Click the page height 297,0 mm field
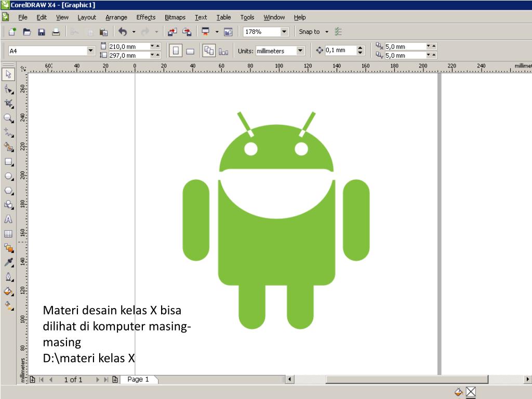This screenshot has height=399, width=532. [x=129, y=55]
